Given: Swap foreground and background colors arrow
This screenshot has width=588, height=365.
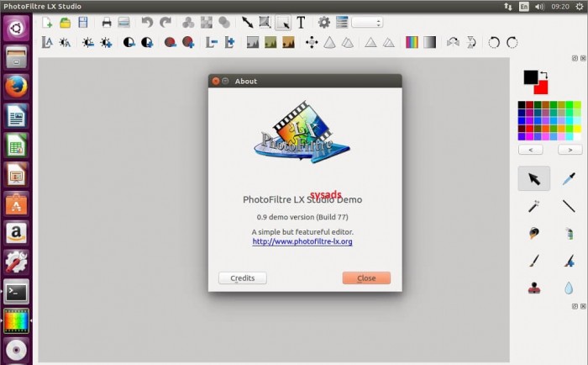Looking at the screenshot, I should coord(544,75).
